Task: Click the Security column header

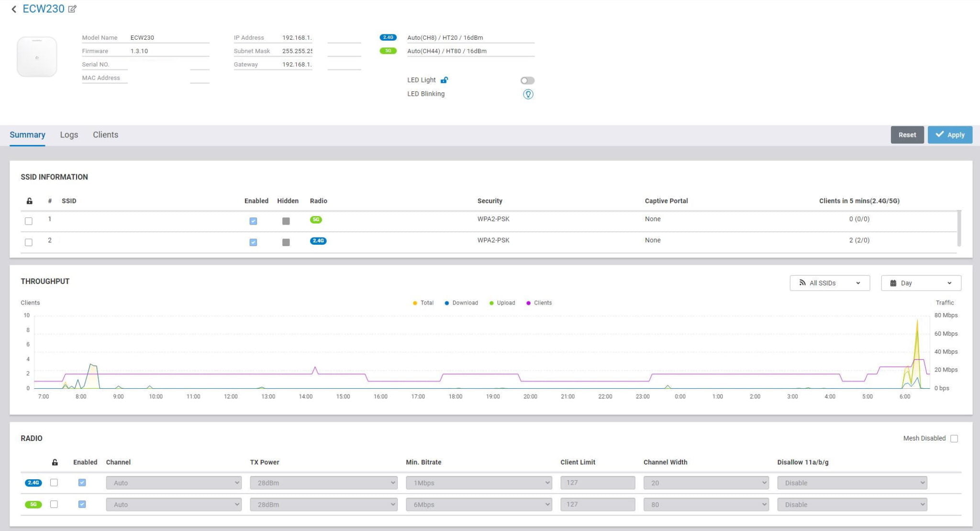Action: click(x=490, y=201)
